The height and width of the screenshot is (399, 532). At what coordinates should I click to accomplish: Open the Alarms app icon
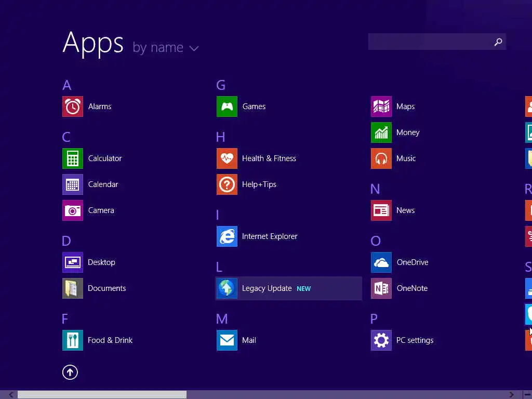73,107
